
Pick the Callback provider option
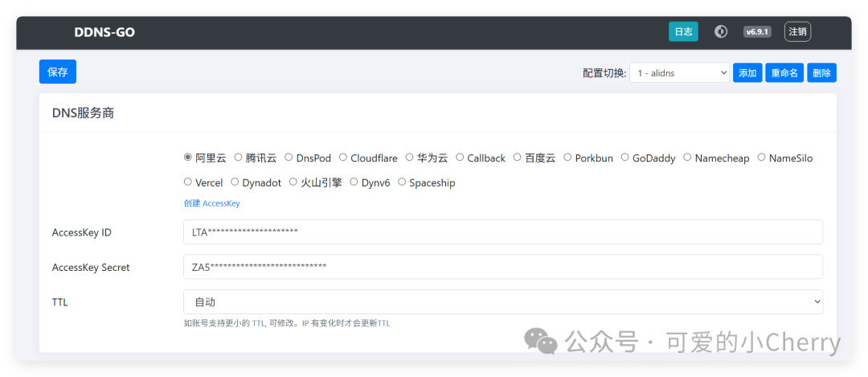[x=460, y=158]
